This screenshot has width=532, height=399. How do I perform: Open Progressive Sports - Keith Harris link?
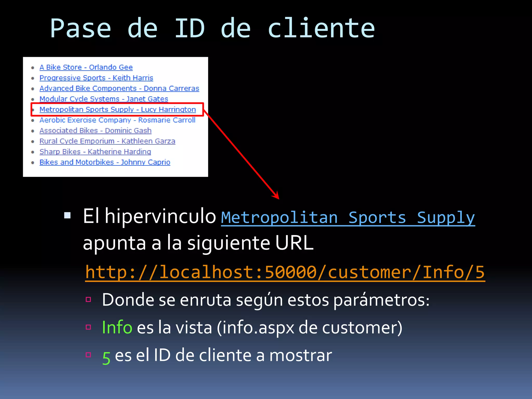pyautogui.click(x=96, y=78)
